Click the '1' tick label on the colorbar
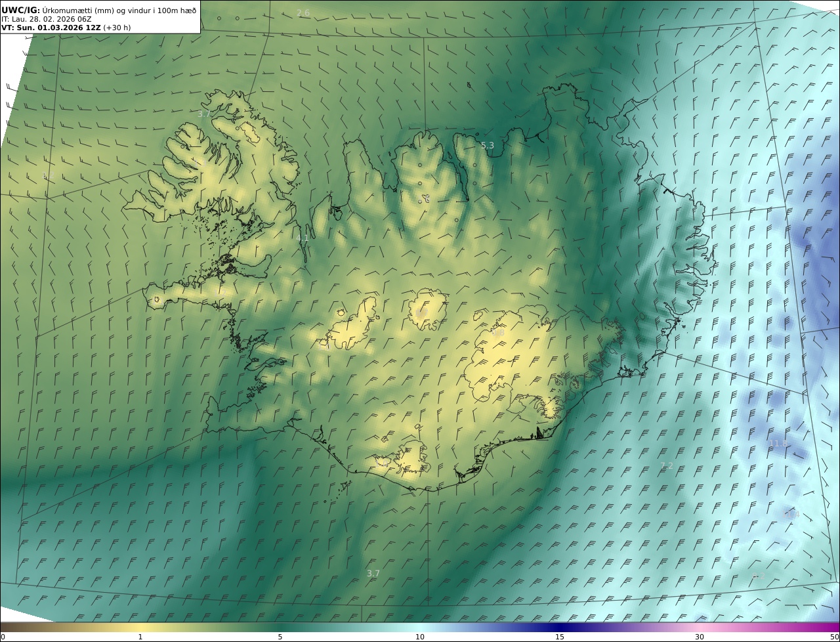840x642 pixels. pyautogui.click(x=140, y=637)
